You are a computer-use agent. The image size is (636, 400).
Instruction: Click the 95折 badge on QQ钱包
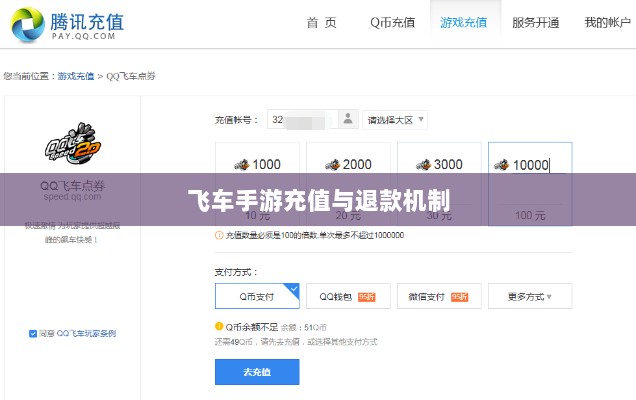coord(367,297)
